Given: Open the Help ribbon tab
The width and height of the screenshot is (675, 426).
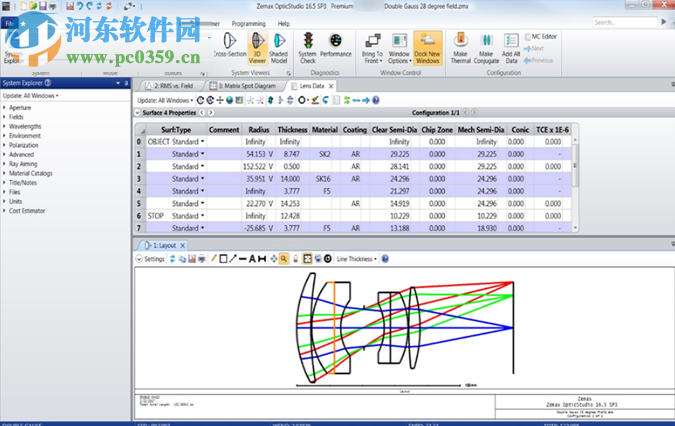Looking at the screenshot, I should [x=284, y=24].
